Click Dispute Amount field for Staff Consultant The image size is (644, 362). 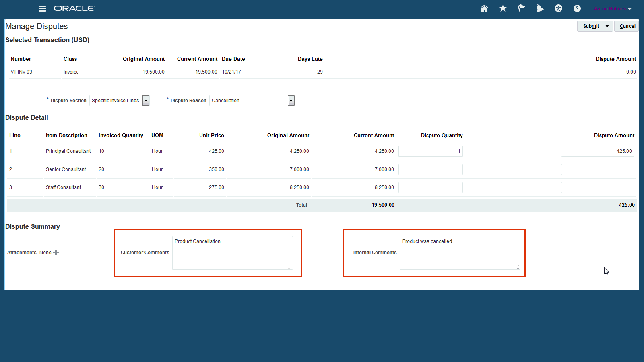tap(597, 187)
